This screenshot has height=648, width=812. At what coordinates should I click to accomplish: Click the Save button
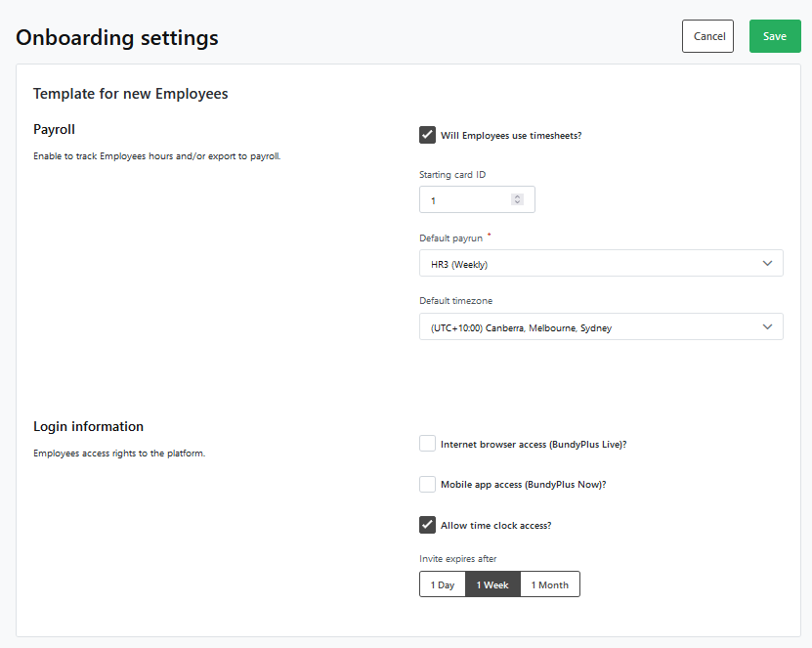[x=775, y=35]
